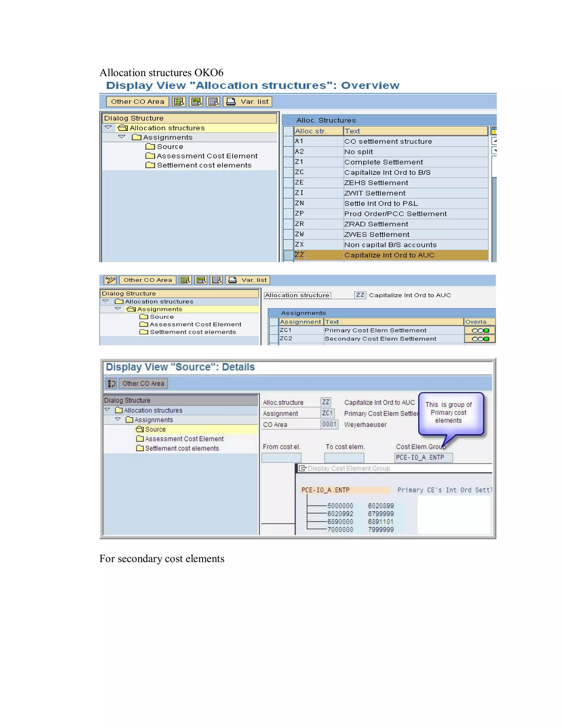
Task: Select row marker for ZZ Capitalize Int Ord to AUC
Action: tap(288, 255)
